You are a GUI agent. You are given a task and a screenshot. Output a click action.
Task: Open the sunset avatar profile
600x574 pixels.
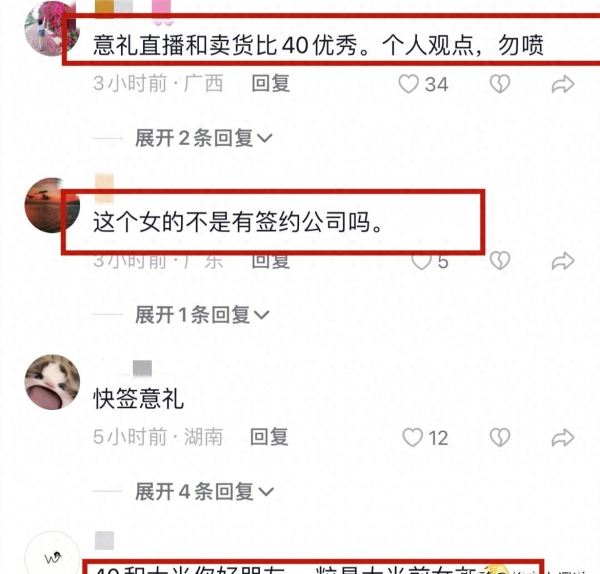[50, 205]
